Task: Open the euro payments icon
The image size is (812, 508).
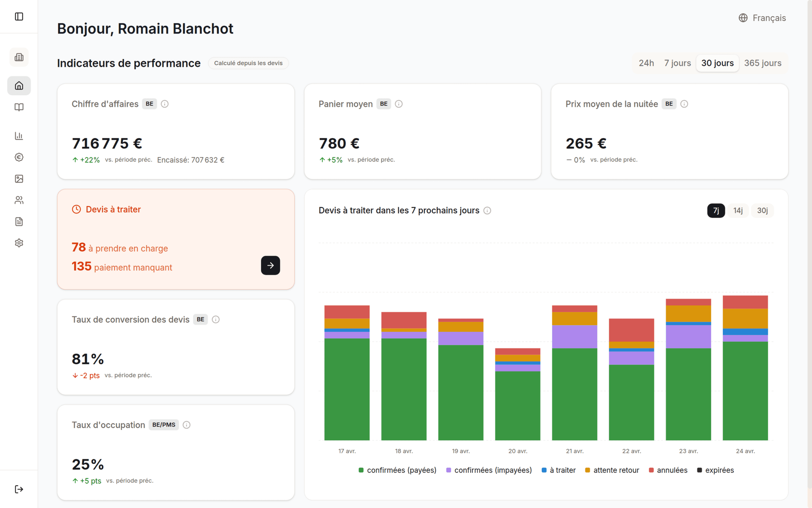Action: point(19,157)
